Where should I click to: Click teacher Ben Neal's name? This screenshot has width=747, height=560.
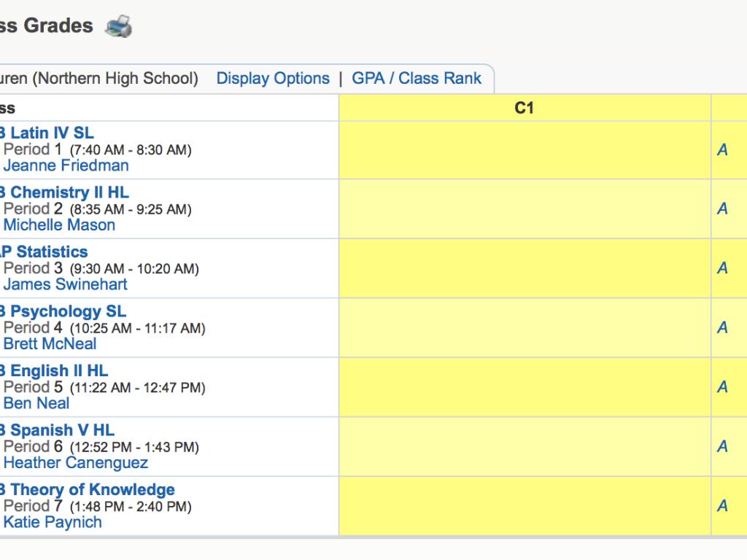[x=36, y=403]
